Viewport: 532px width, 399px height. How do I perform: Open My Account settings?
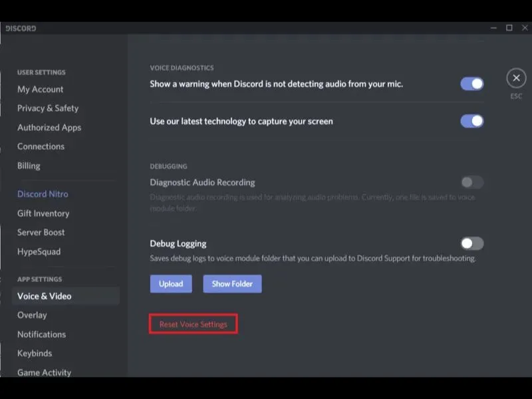pyautogui.click(x=41, y=89)
